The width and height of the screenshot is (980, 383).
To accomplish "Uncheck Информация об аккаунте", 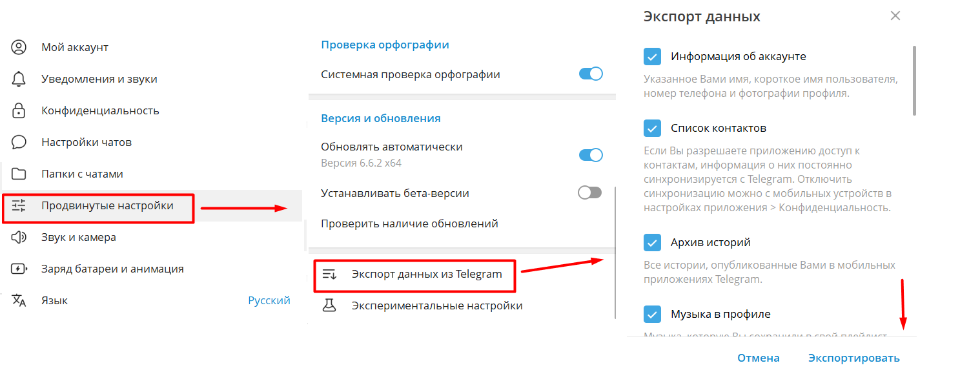I will (652, 56).
